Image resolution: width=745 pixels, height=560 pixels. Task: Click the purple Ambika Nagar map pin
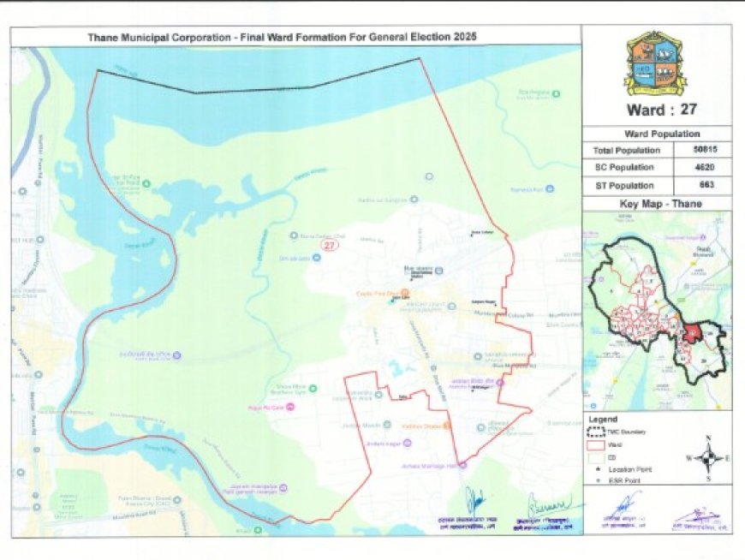(406, 442)
